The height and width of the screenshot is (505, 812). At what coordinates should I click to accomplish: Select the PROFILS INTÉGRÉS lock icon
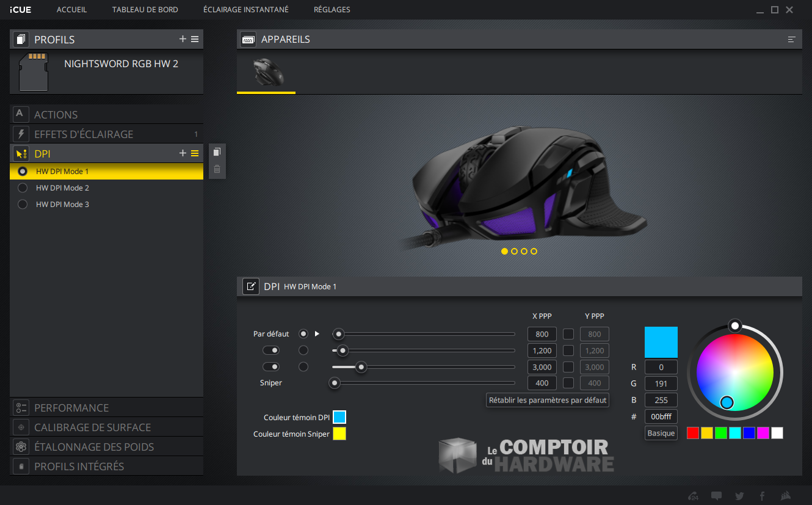21,466
